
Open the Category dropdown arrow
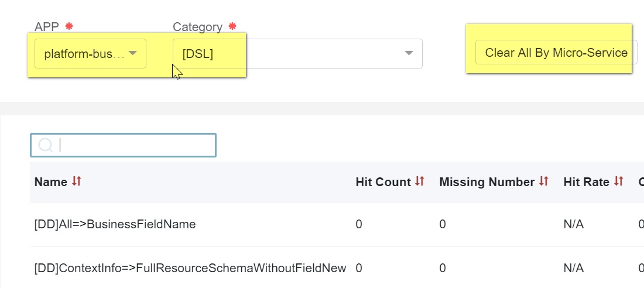[x=409, y=54]
